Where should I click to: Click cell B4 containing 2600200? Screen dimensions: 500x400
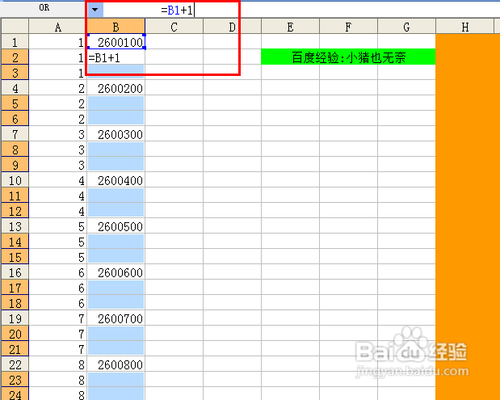click(116, 88)
